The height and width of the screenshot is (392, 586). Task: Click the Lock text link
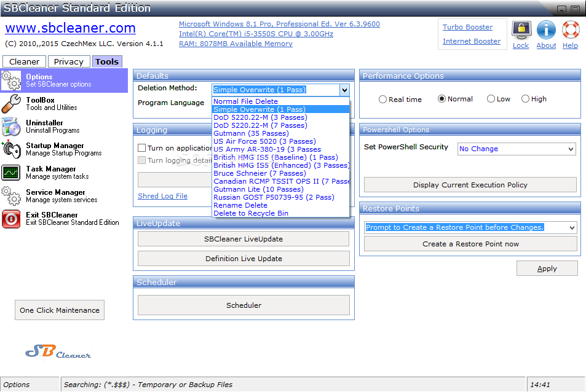click(x=521, y=45)
